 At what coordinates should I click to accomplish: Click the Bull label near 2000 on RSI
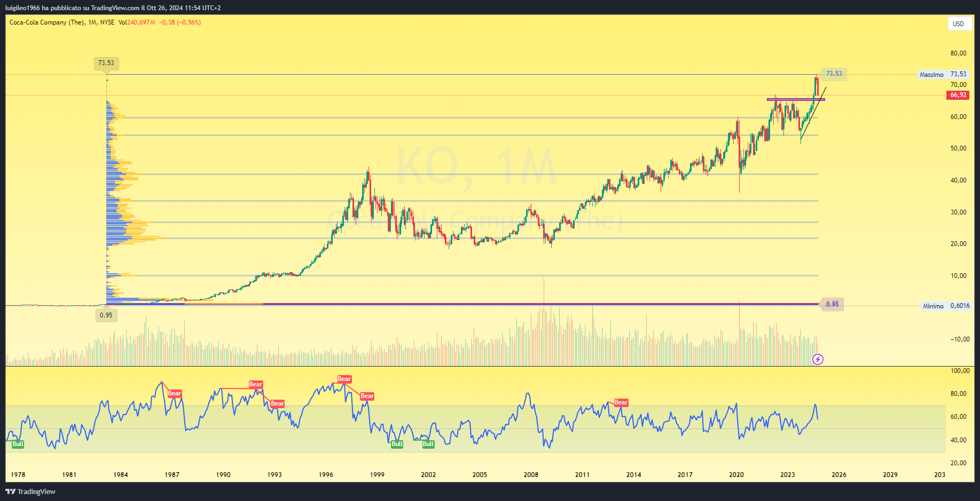click(397, 444)
